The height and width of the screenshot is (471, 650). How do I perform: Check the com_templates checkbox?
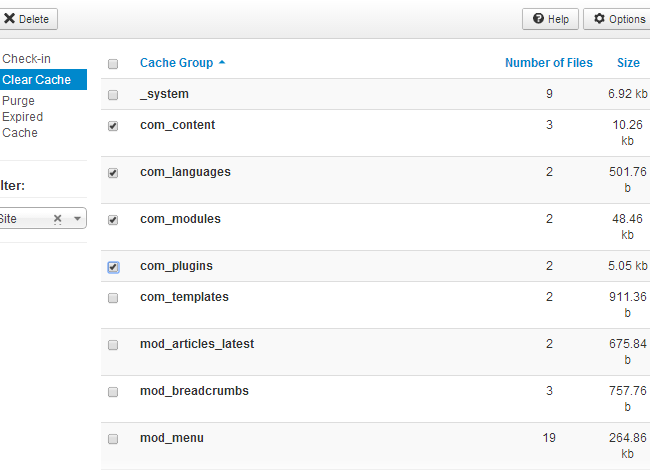[113, 298]
